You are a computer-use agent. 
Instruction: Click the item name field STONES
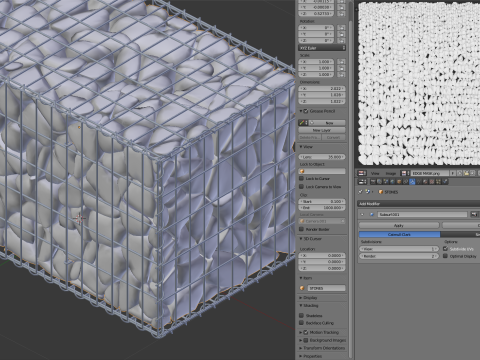point(326,288)
